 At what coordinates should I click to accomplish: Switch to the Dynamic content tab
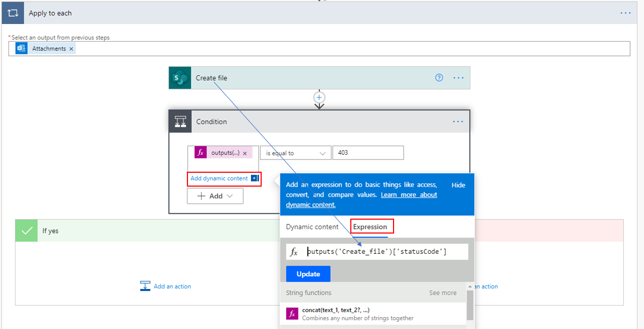point(312,227)
